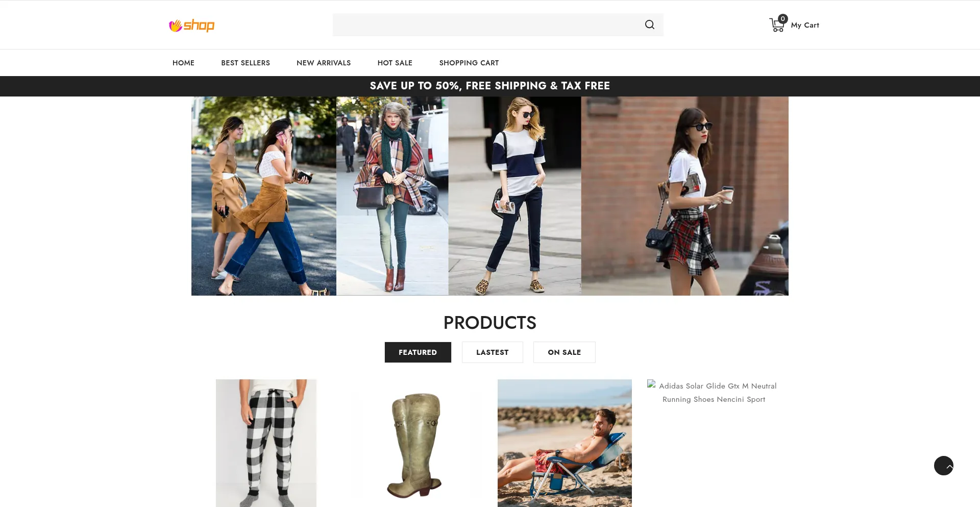Open the SHOPPING CART menu item
980x507 pixels.
click(x=469, y=63)
